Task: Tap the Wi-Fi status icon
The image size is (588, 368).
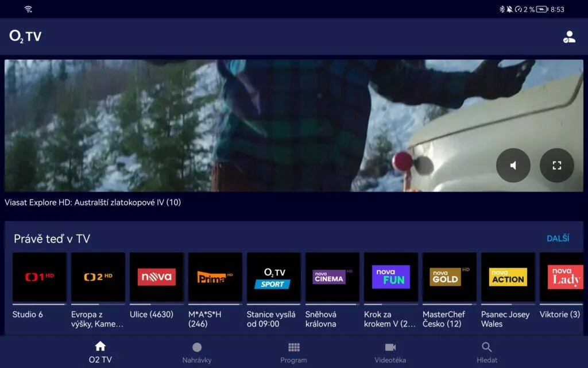Action: click(x=29, y=9)
